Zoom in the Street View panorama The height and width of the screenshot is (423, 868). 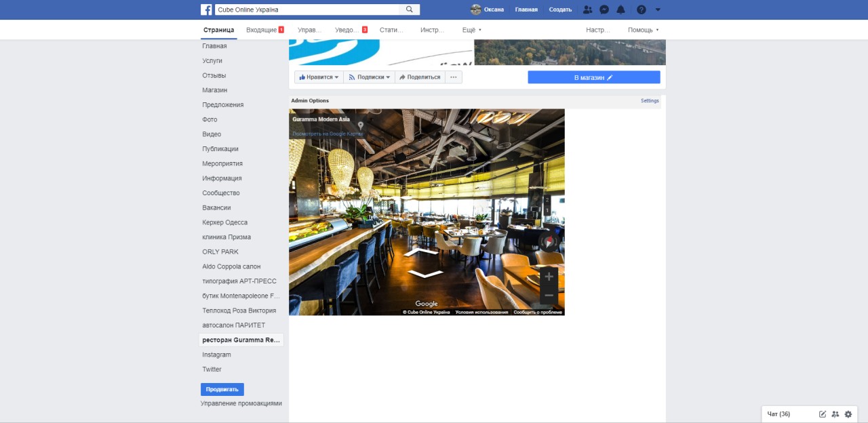[x=549, y=277]
